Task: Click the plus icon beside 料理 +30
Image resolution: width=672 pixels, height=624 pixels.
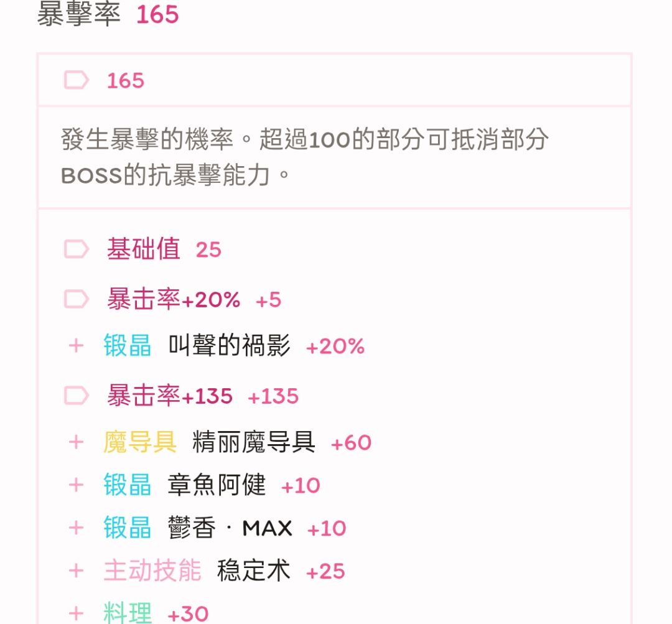Action: 76,613
